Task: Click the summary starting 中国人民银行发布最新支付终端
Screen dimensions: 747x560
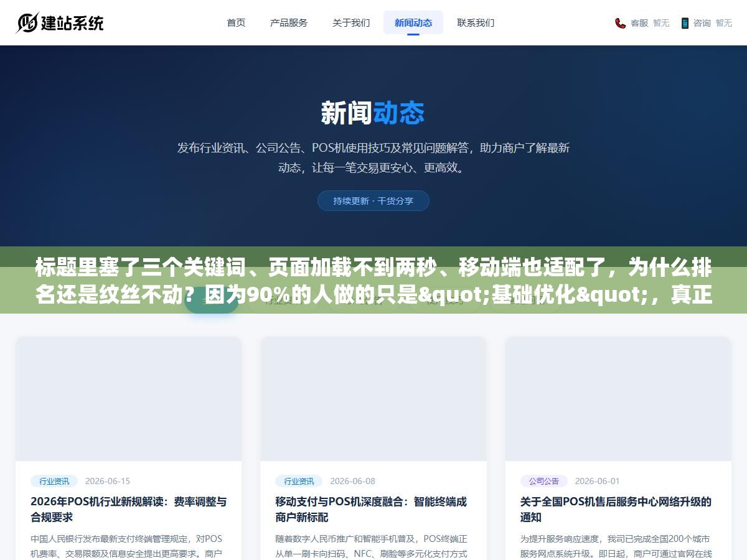Action: (126, 546)
